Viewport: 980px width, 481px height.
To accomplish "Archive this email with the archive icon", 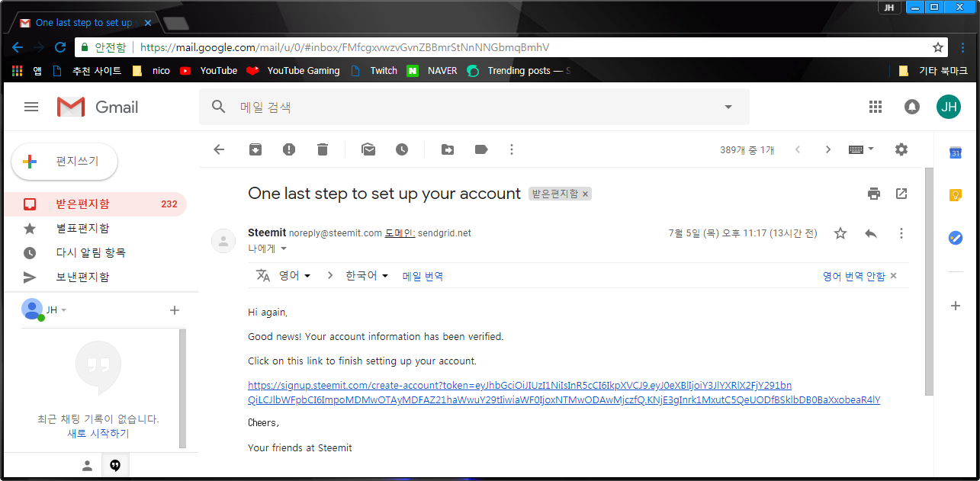I will click(255, 149).
